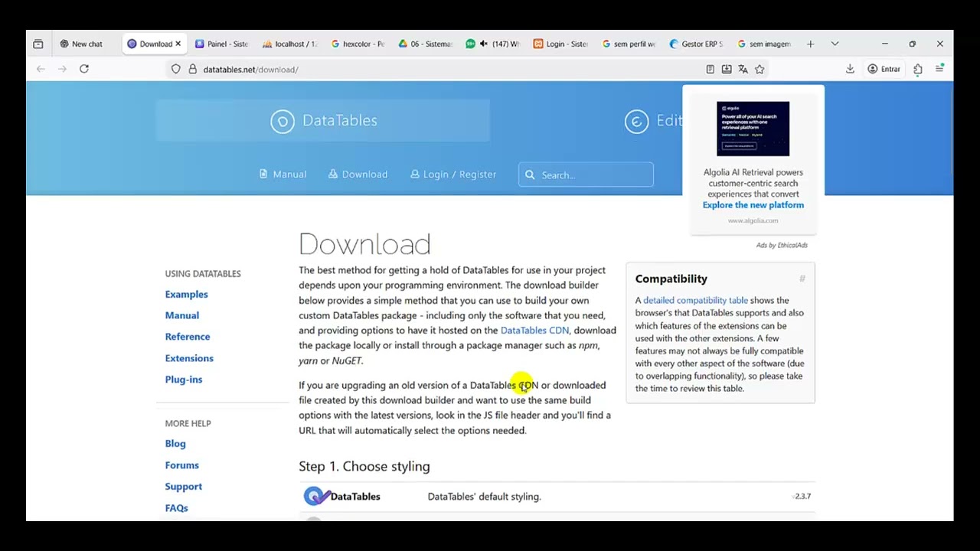Open the detailed compatibility table link

tap(695, 301)
